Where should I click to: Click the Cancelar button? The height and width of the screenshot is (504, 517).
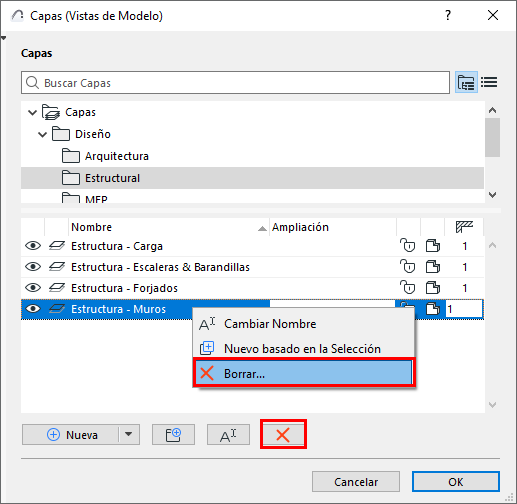pyautogui.click(x=356, y=482)
